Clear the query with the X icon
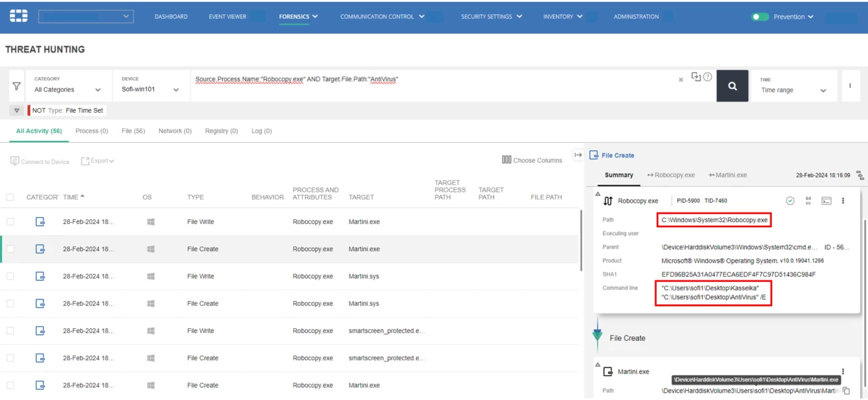This screenshot has height=400, width=868. [681, 80]
